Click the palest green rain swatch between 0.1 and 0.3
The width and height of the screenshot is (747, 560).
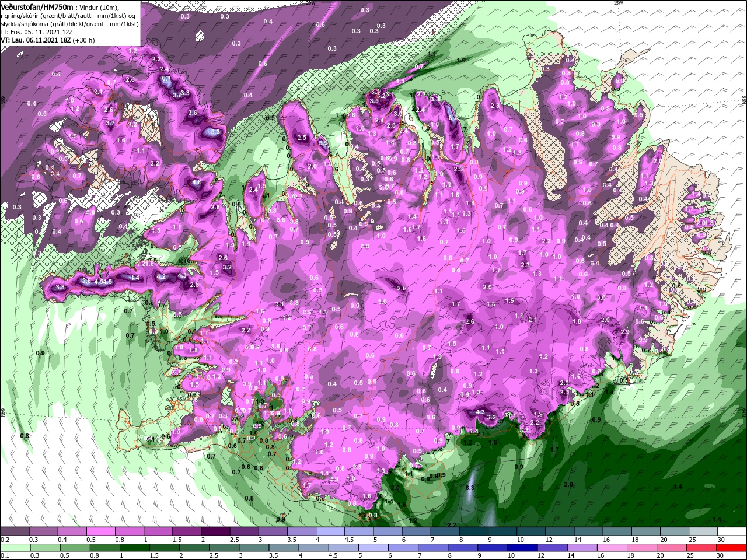[x=16, y=548]
